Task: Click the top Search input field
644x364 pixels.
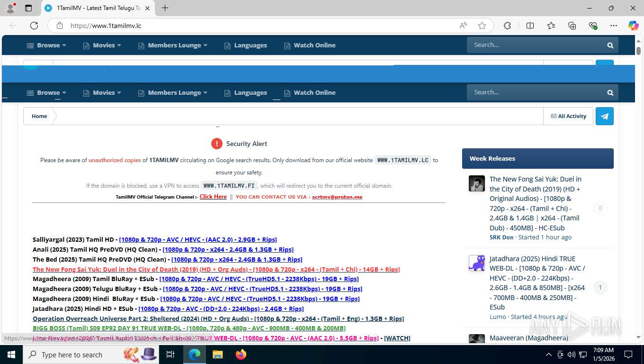Action: pos(535,45)
